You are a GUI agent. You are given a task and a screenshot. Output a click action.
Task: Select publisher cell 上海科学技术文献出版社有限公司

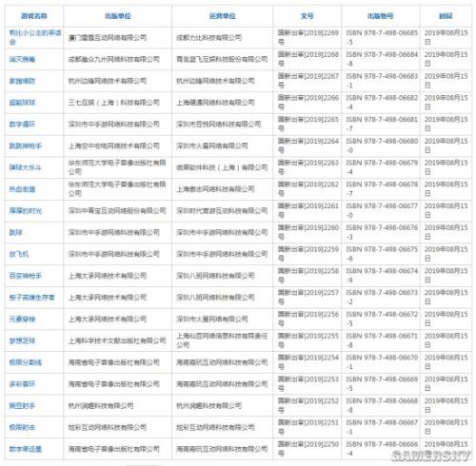[117, 340]
